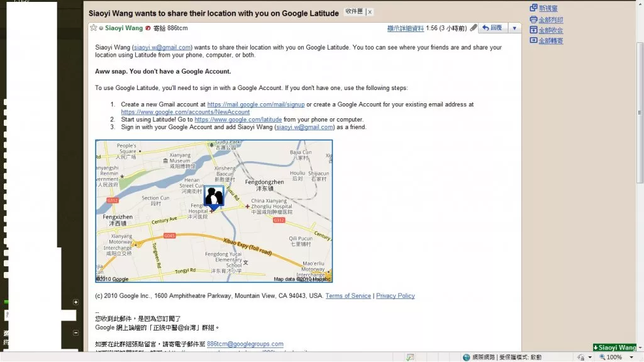Click the Latitude location map image
Image resolution: width=644 pixels, height=362 pixels.
coord(214,211)
